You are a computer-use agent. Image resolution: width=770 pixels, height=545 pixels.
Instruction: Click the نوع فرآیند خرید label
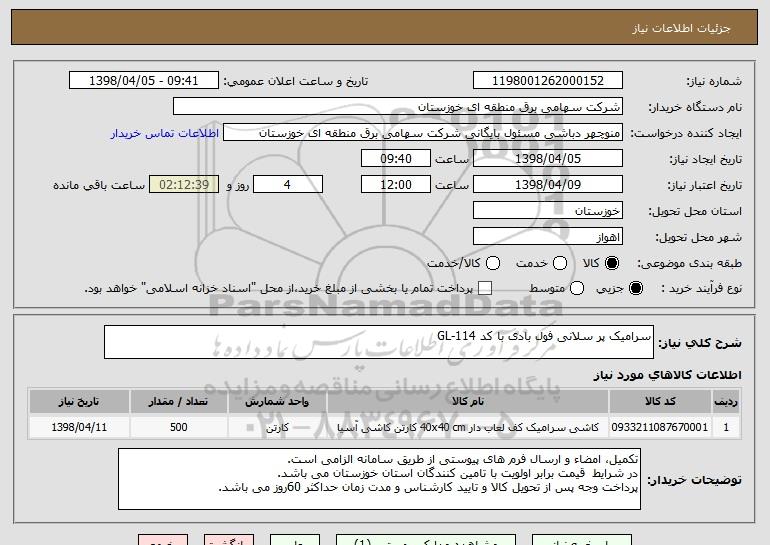701,288
